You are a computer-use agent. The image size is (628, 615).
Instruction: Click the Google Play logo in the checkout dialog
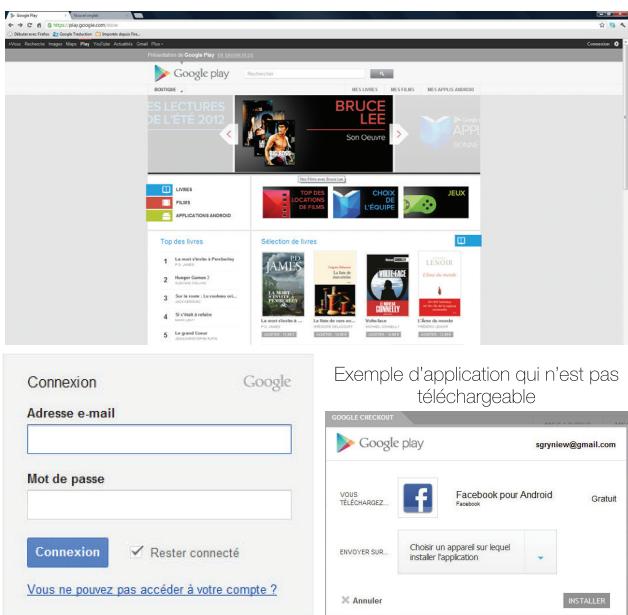[380, 443]
